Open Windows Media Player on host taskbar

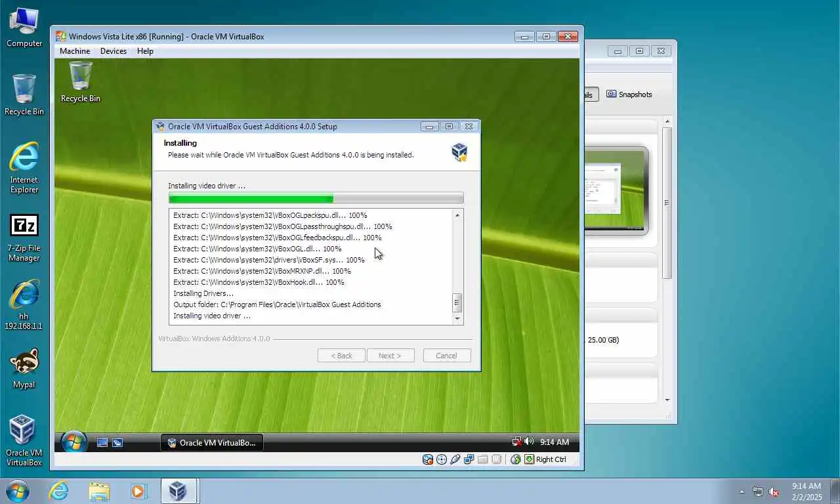(x=138, y=490)
